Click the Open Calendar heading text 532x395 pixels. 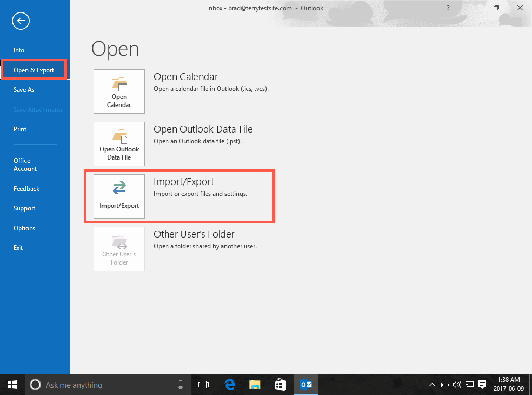tap(185, 77)
